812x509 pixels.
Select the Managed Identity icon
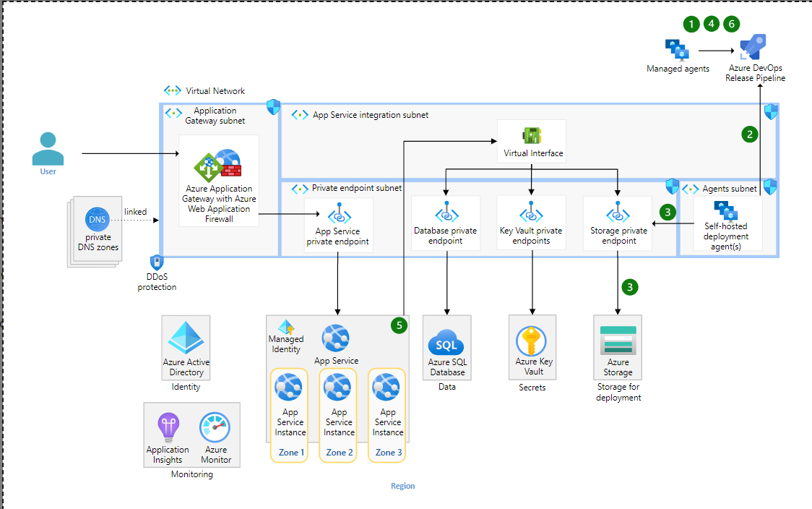[x=286, y=327]
